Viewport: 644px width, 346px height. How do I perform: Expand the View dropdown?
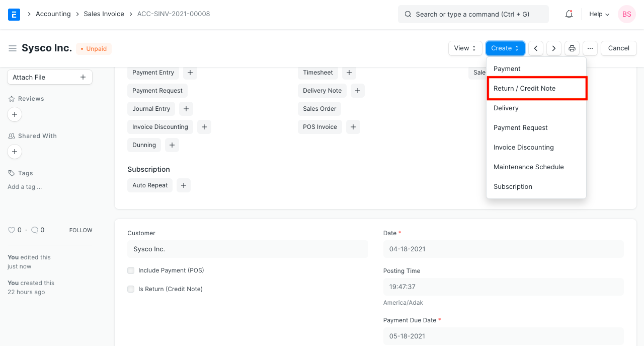[465, 48]
